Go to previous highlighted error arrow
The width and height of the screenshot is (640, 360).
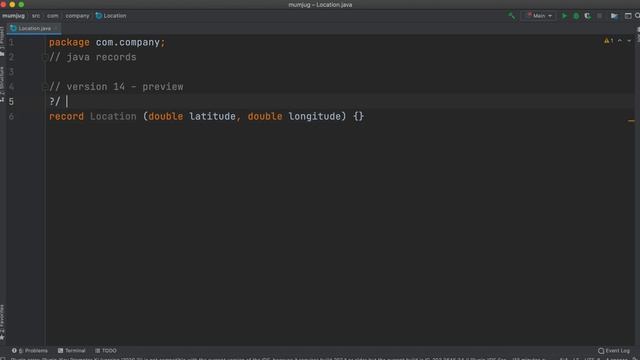620,41
